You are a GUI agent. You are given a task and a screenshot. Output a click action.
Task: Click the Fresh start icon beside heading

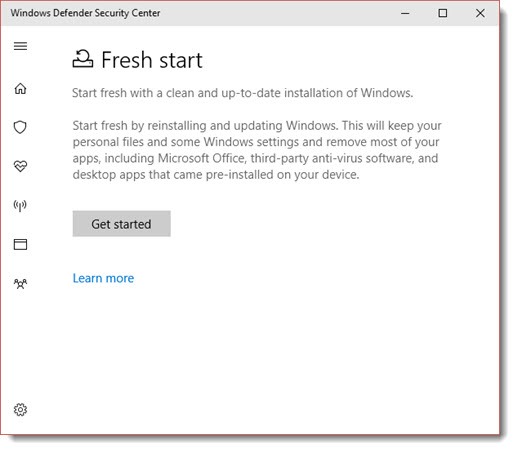tap(83, 59)
